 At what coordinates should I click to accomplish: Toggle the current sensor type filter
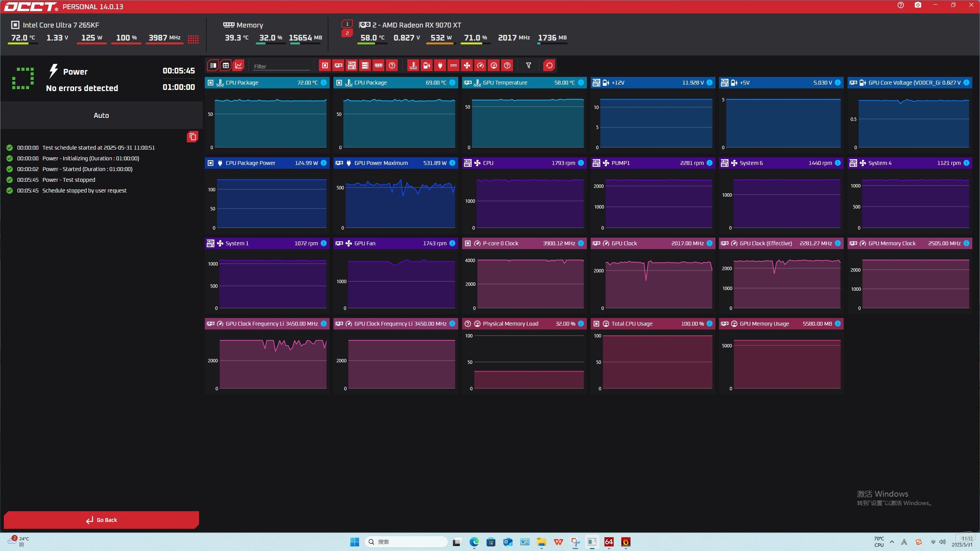pos(454,65)
